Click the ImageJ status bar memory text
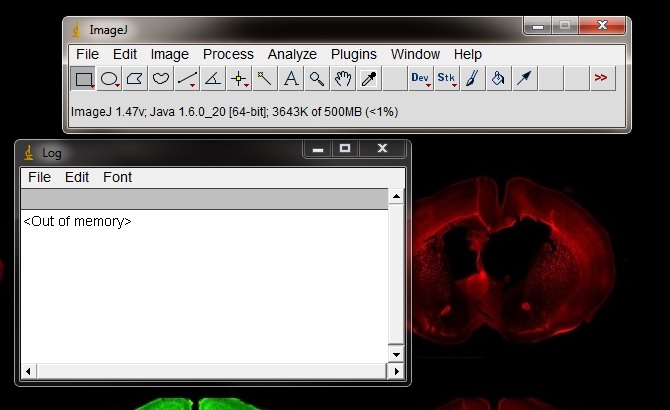670x410 pixels. pos(234,112)
